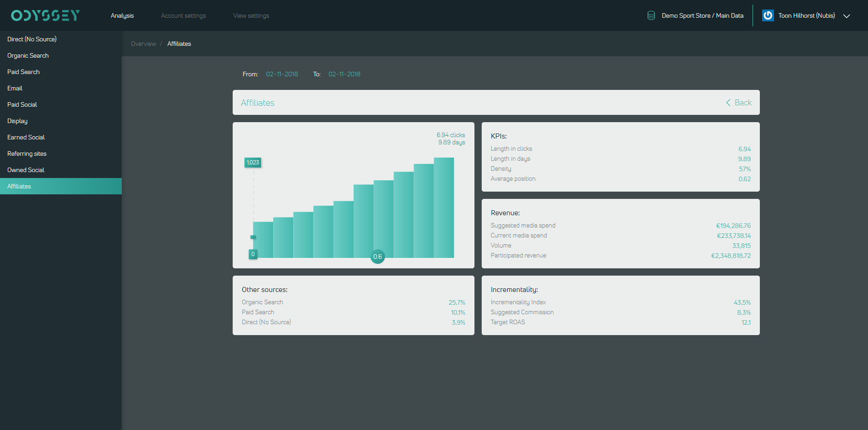Click the blue power avatar icon

768,15
